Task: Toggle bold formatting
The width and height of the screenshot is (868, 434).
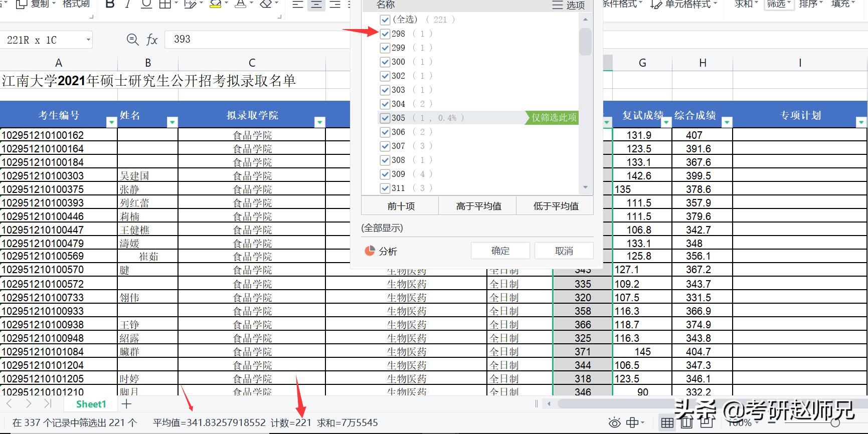Action: (110, 4)
